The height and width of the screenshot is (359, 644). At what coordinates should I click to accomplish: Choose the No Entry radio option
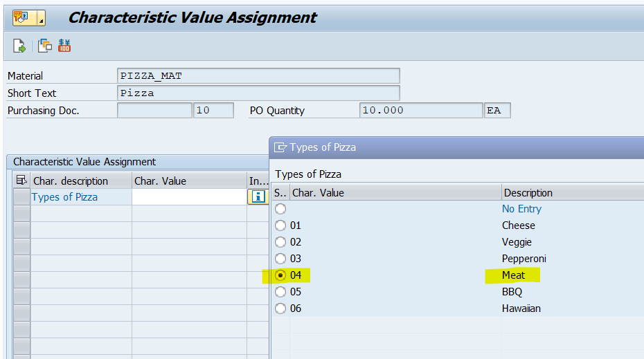tap(280, 209)
